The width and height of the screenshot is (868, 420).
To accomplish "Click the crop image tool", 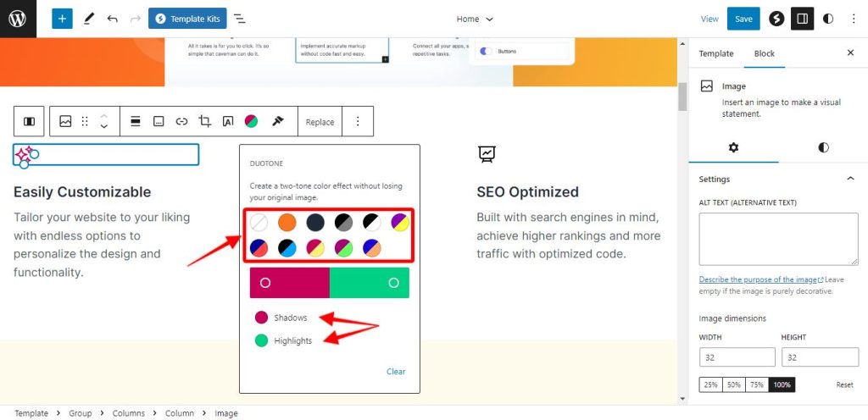I will [x=204, y=121].
